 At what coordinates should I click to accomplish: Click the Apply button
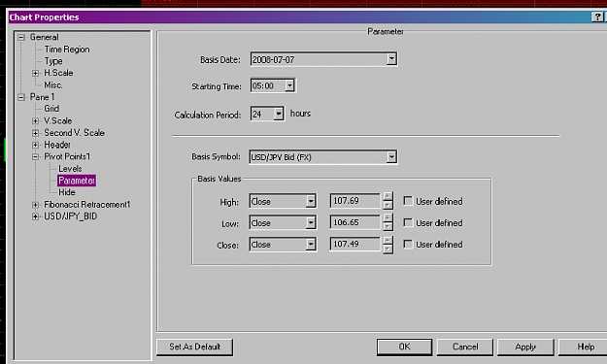(525, 347)
